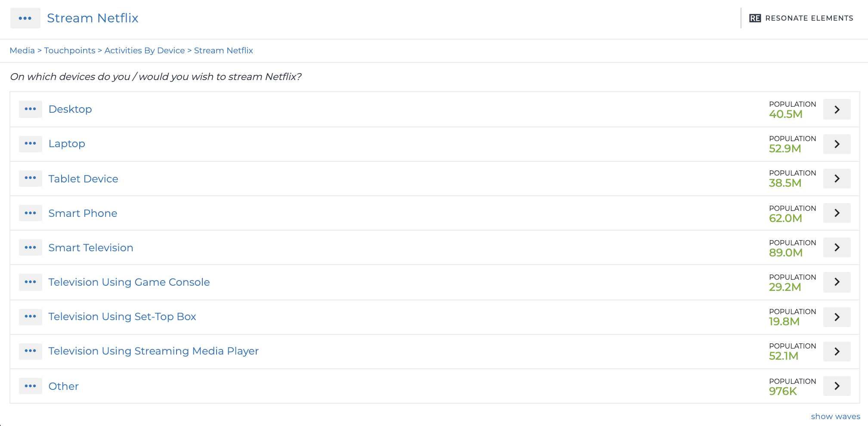Open the Tablet Device link
Screen dimensions: 868x426
click(83, 179)
